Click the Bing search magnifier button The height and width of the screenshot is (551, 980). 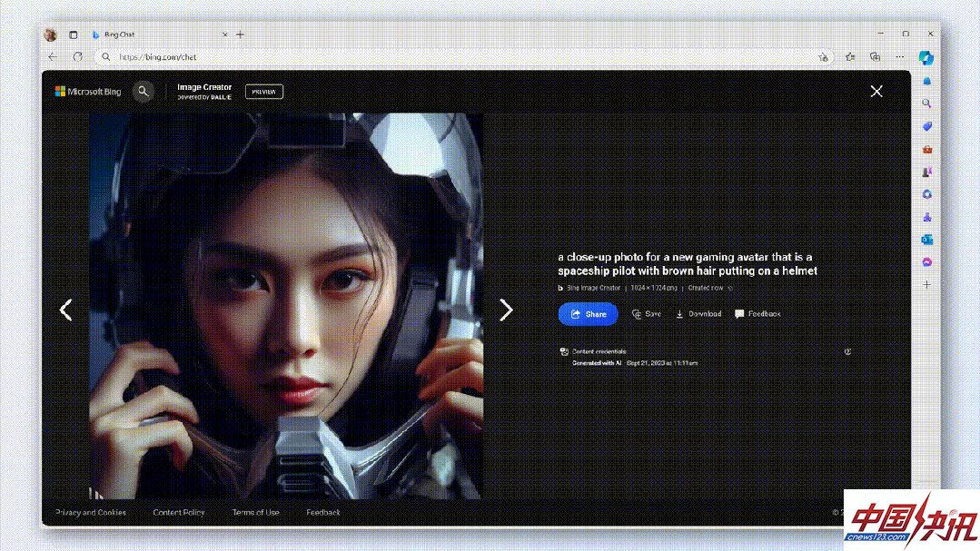click(144, 91)
